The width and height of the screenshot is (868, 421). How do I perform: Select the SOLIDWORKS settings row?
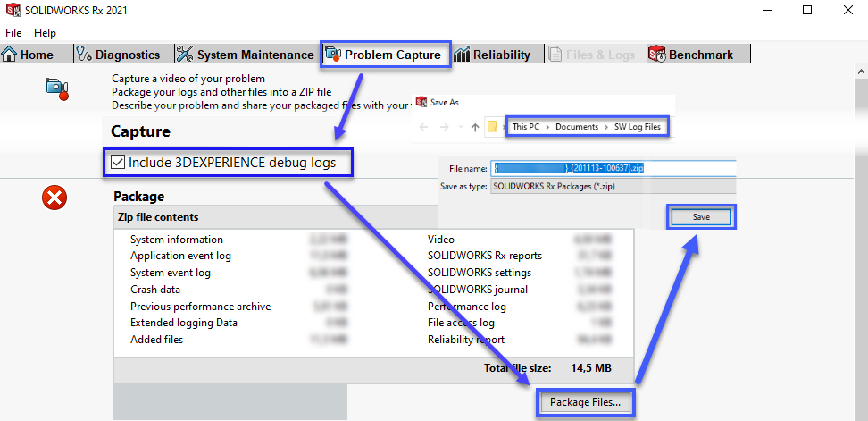click(x=480, y=273)
